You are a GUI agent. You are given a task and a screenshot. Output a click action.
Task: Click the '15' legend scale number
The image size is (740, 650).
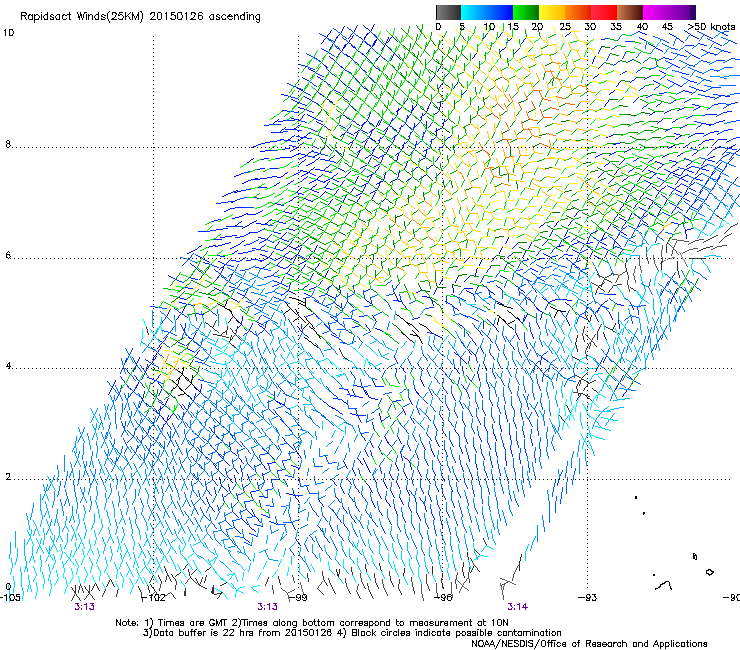coord(513,27)
